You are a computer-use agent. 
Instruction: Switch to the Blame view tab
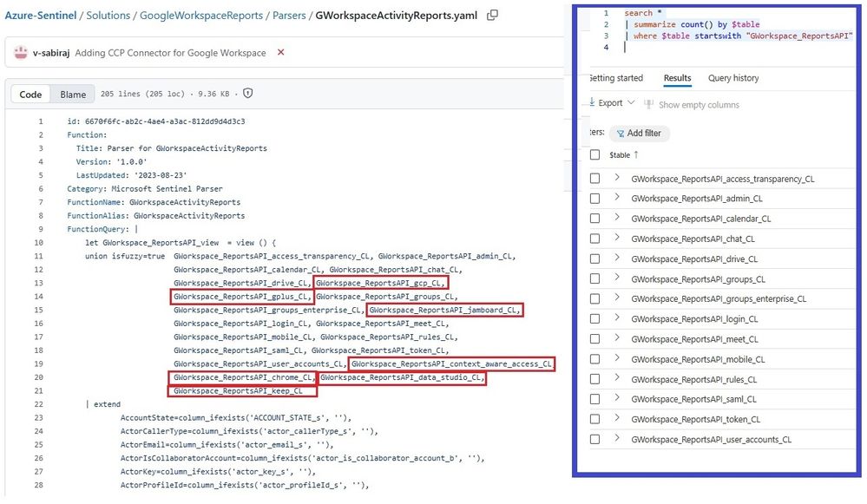click(73, 95)
